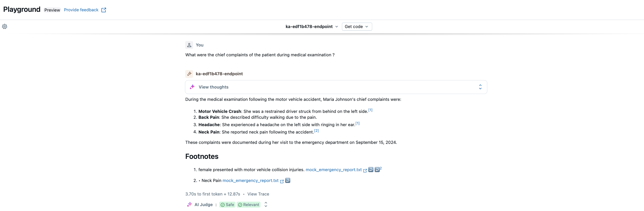644x211 pixels.
Task: Click the AI Judge sparkle icon
Action: pyautogui.click(x=189, y=205)
